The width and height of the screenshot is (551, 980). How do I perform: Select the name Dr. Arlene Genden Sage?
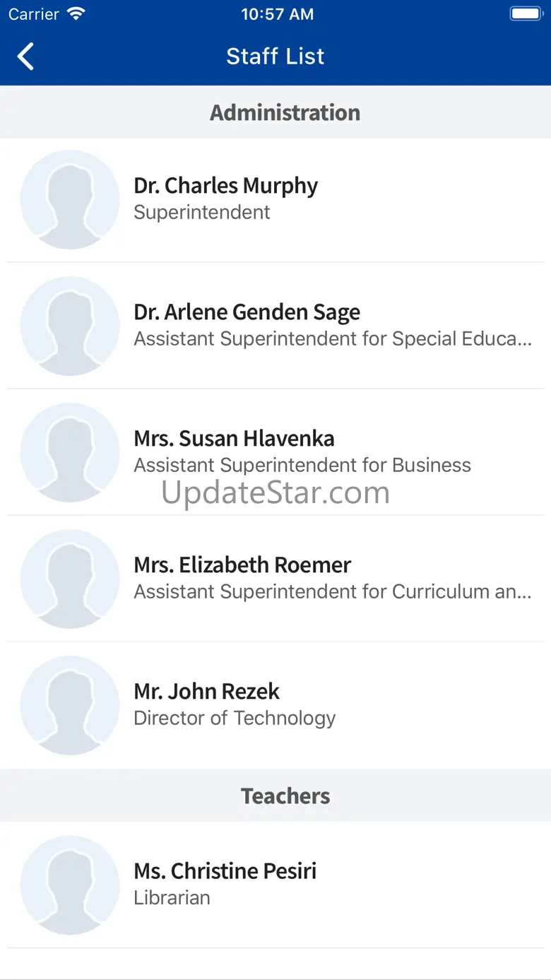coord(247,312)
